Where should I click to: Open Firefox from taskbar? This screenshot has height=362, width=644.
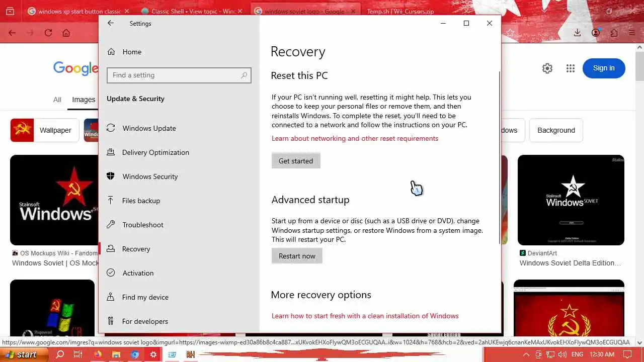coord(98,354)
